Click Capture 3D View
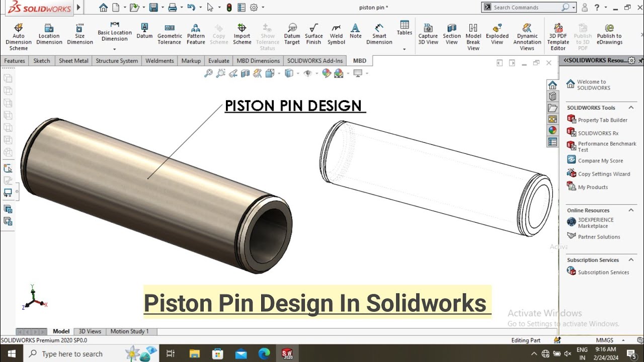Image resolution: width=644 pixels, height=362 pixels. point(428,34)
